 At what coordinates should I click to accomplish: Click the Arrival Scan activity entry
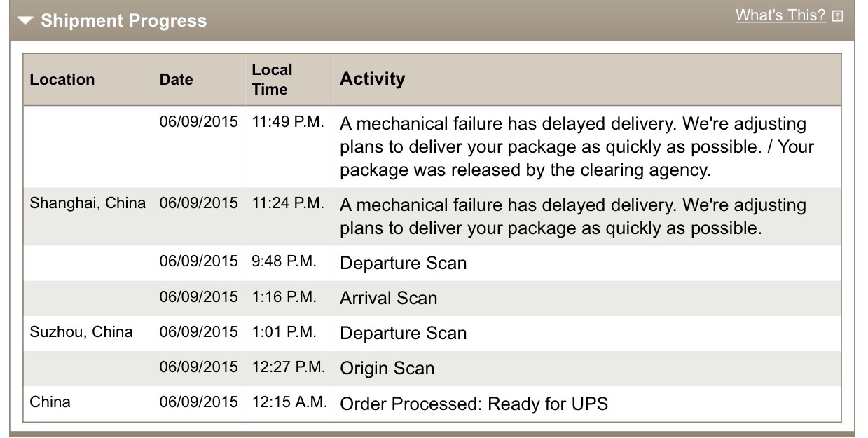388,298
